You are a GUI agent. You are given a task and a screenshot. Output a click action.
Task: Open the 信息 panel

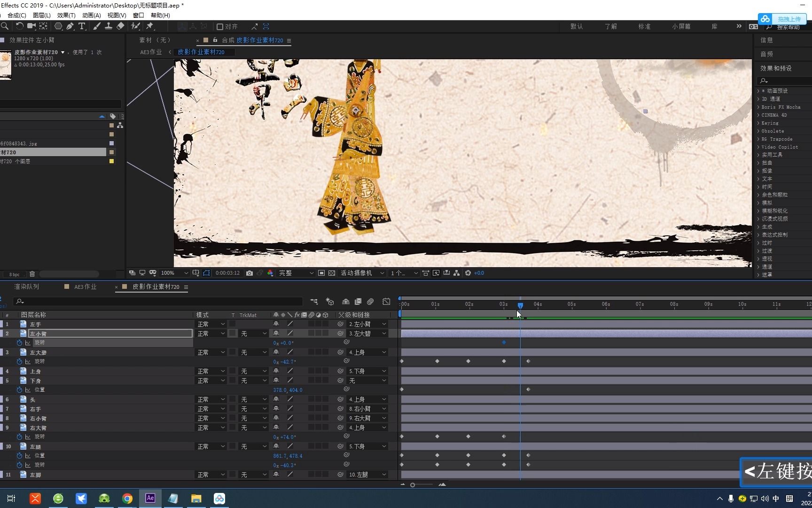point(767,40)
